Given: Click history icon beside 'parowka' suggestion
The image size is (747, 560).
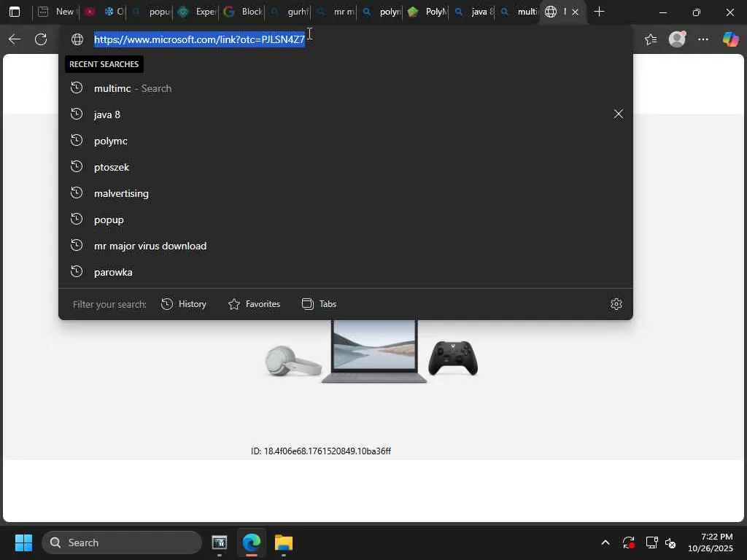Looking at the screenshot, I should 77,271.
